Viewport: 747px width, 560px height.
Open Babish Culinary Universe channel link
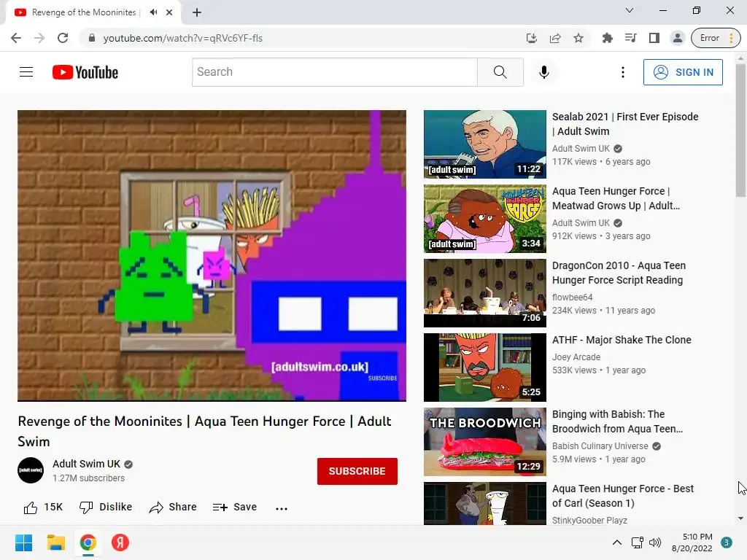[x=600, y=446]
